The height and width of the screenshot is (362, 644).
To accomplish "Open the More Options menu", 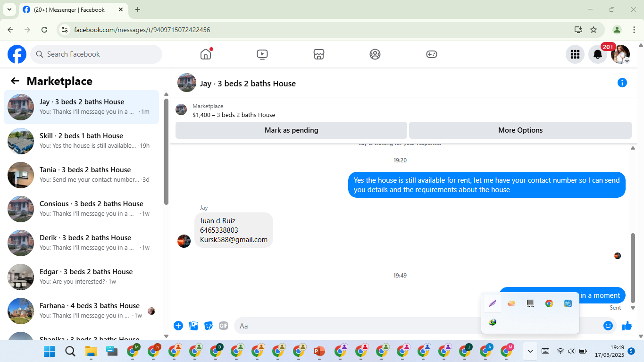I will 520,130.
